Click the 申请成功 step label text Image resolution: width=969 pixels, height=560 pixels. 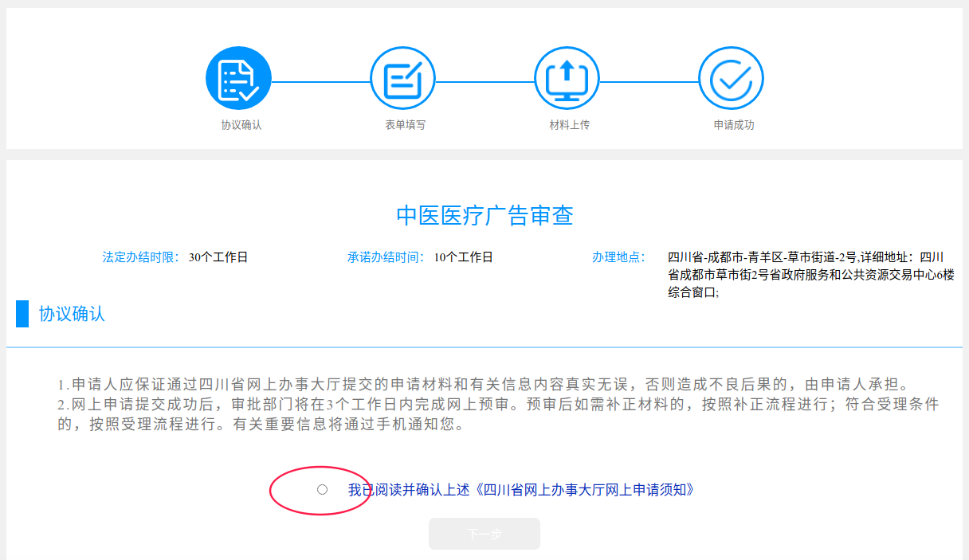(734, 125)
